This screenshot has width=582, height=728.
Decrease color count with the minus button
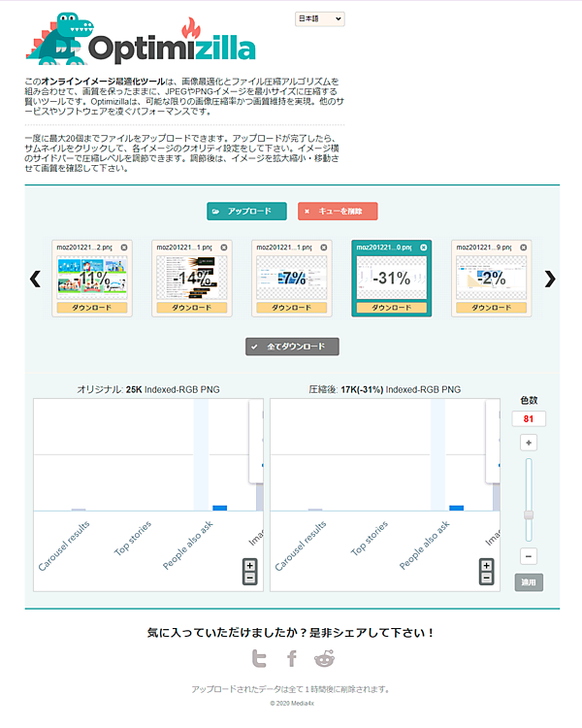click(529, 556)
